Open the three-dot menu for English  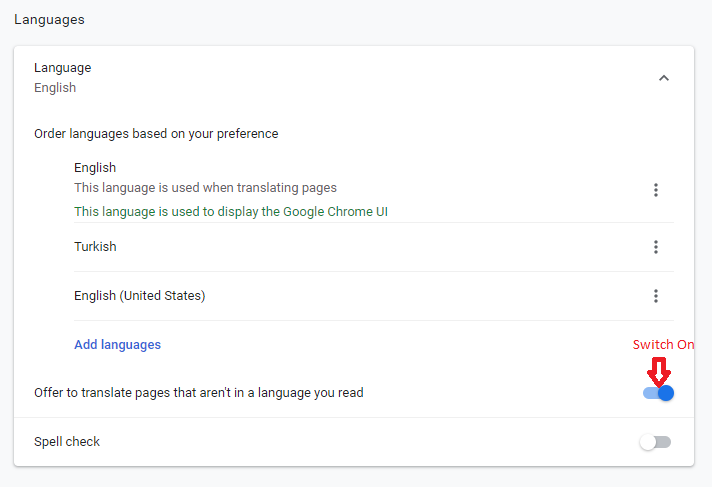click(x=656, y=190)
